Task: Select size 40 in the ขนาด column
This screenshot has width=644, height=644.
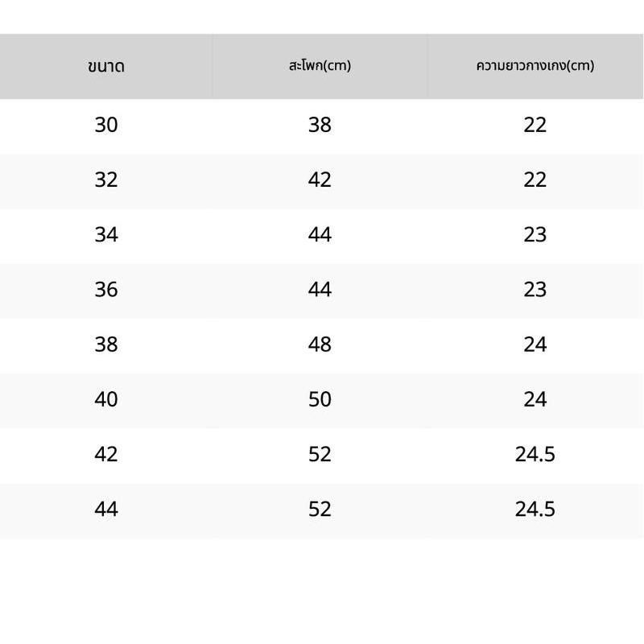Action: [106, 399]
